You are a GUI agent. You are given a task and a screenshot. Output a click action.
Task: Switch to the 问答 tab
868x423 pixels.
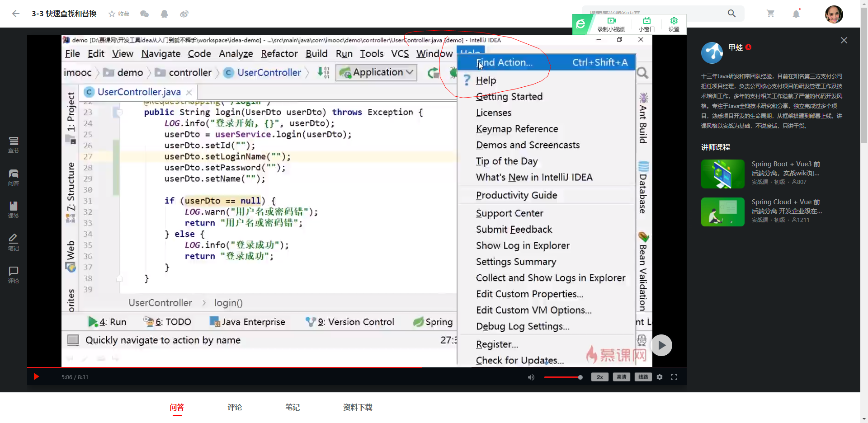tap(177, 407)
